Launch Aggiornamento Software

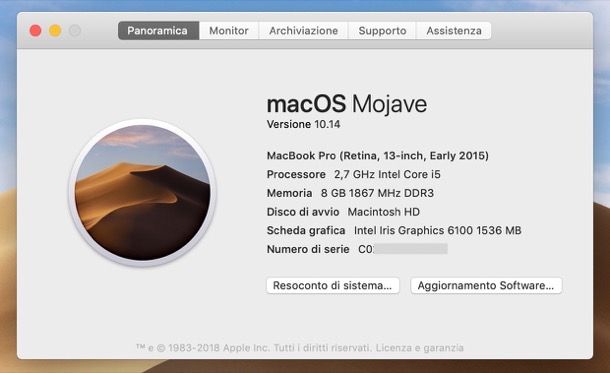coord(486,285)
